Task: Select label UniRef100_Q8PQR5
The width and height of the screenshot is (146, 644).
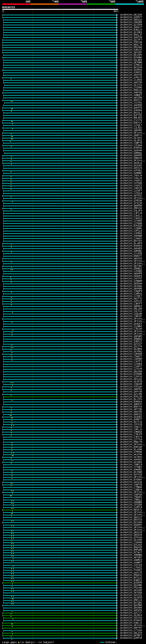Action: [x=131, y=337]
